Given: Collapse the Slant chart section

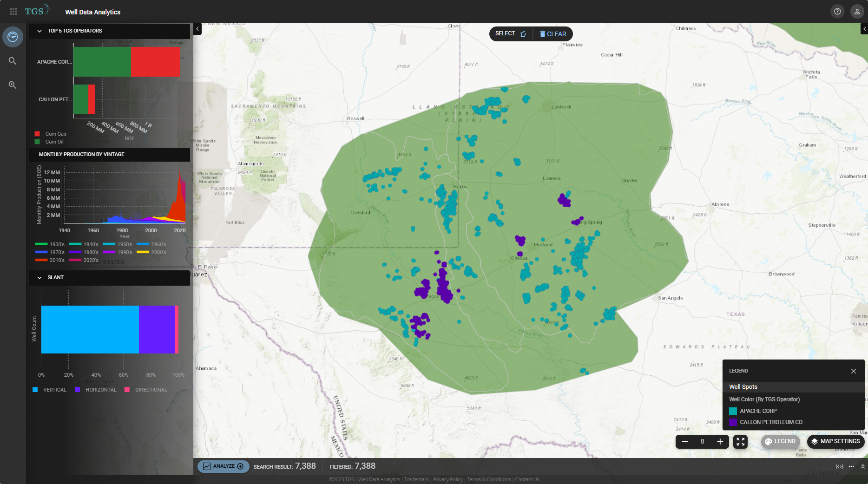Looking at the screenshot, I should [39, 278].
